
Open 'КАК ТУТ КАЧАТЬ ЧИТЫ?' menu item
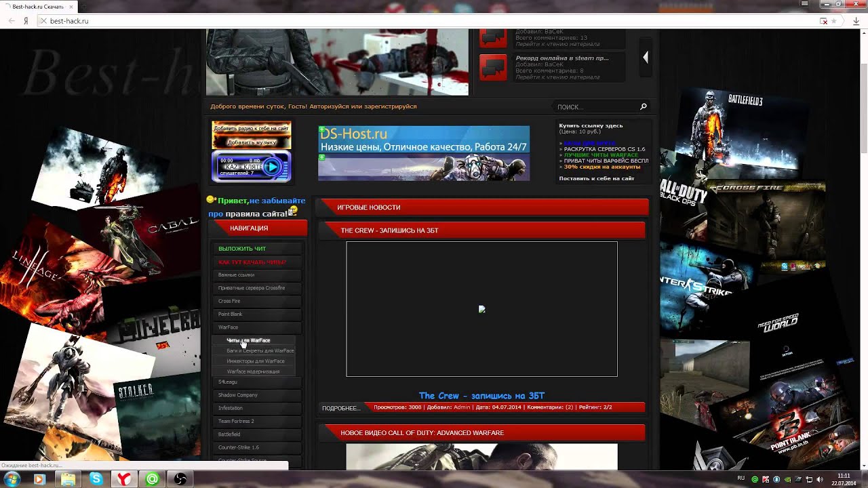tap(256, 262)
